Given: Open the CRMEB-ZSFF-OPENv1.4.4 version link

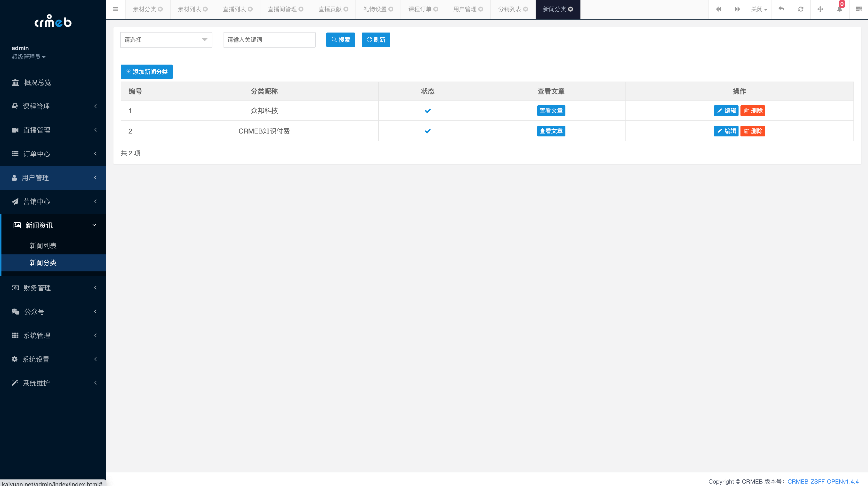Looking at the screenshot, I should [x=823, y=481].
